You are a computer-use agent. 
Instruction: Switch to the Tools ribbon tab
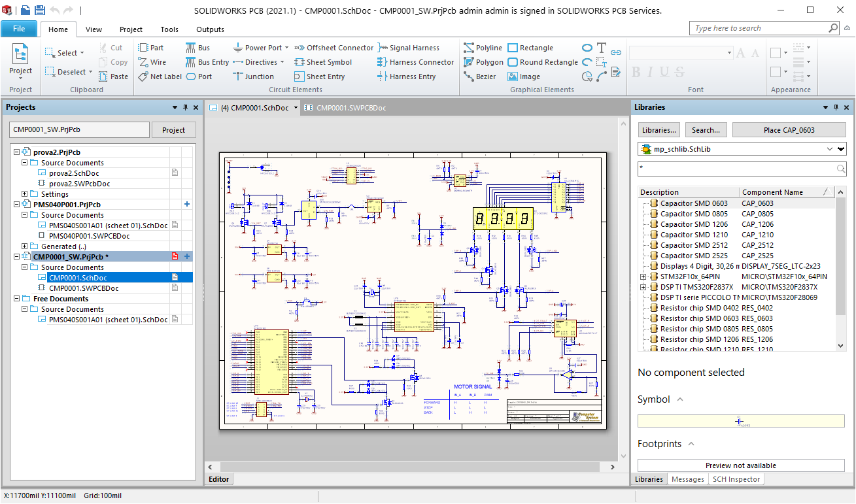tap(169, 29)
